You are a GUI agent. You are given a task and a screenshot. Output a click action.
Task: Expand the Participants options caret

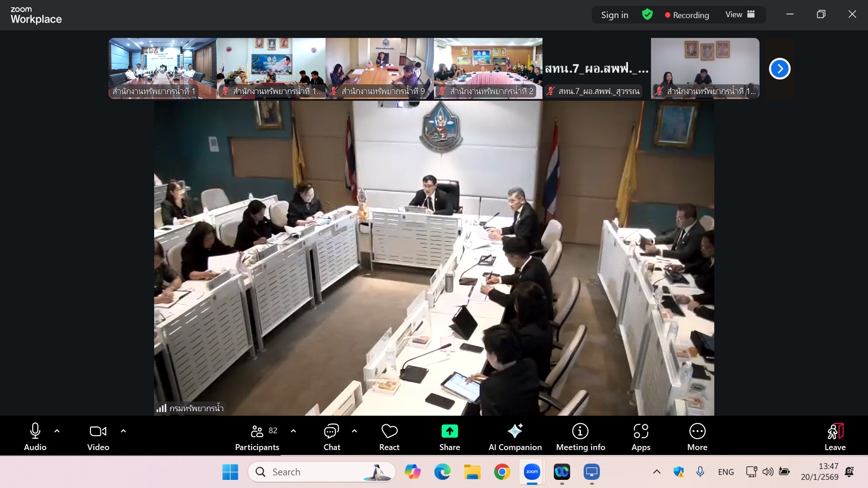point(293,431)
